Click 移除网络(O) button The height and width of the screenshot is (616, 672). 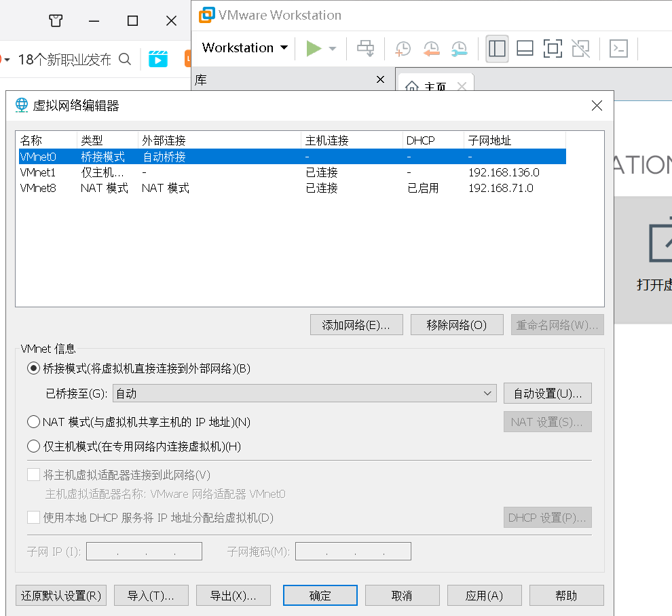(x=457, y=325)
